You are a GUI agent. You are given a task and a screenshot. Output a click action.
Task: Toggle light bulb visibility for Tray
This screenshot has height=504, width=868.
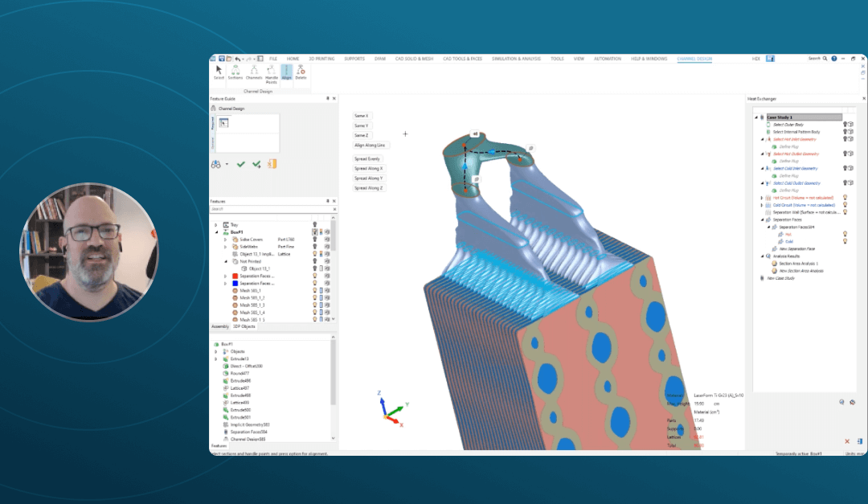pyautogui.click(x=314, y=224)
